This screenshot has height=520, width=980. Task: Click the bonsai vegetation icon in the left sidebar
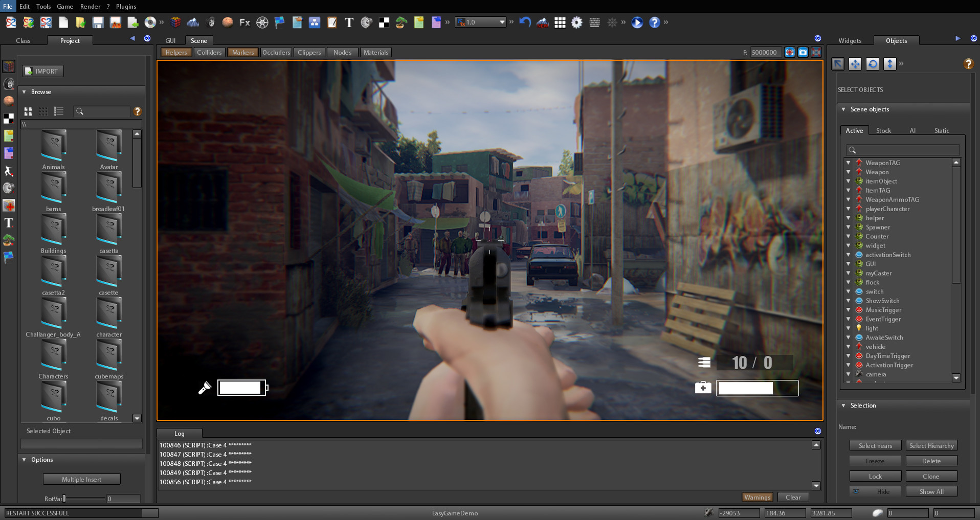click(x=9, y=240)
